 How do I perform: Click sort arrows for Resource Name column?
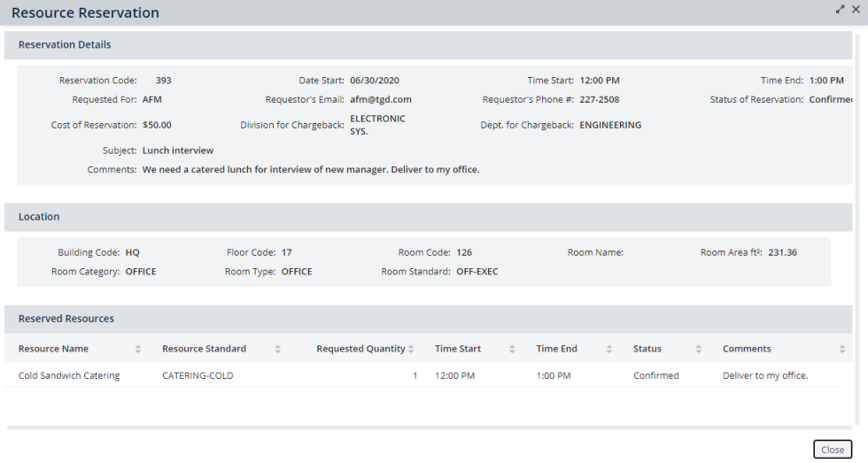(137, 349)
